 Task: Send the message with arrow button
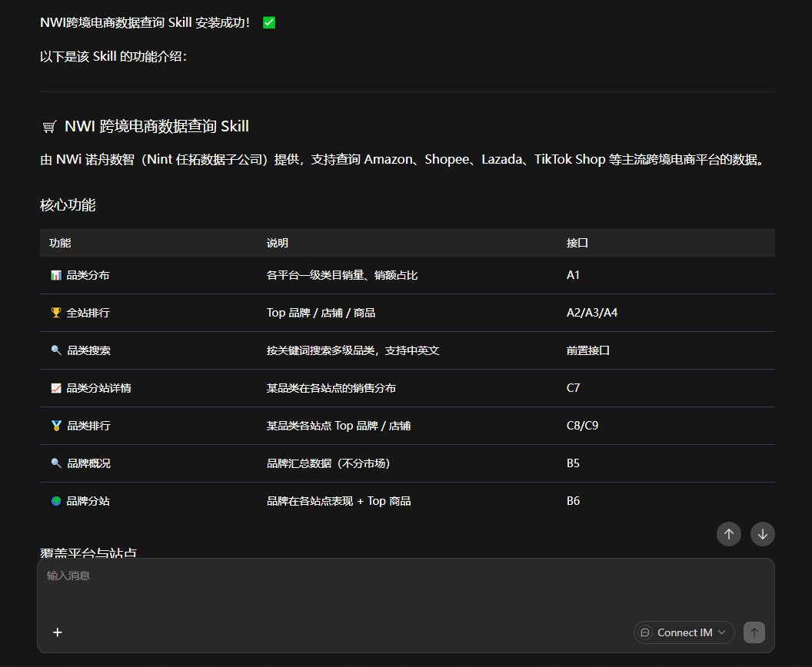coord(754,632)
